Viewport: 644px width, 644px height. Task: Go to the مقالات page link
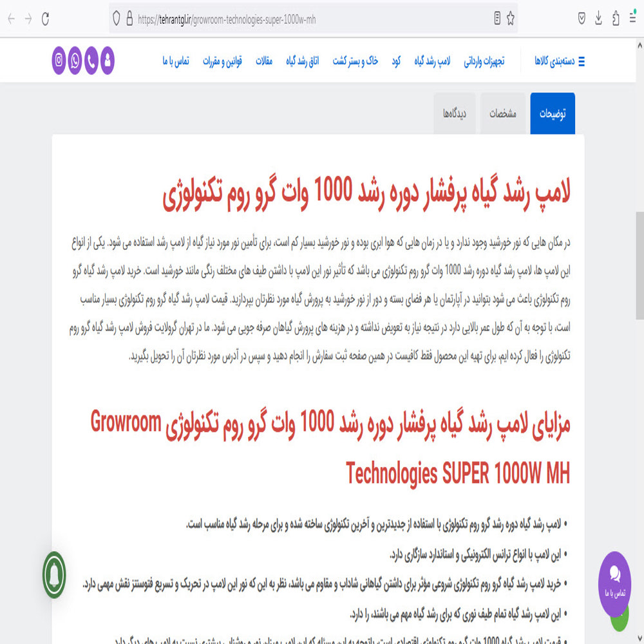click(x=264, y=62)
